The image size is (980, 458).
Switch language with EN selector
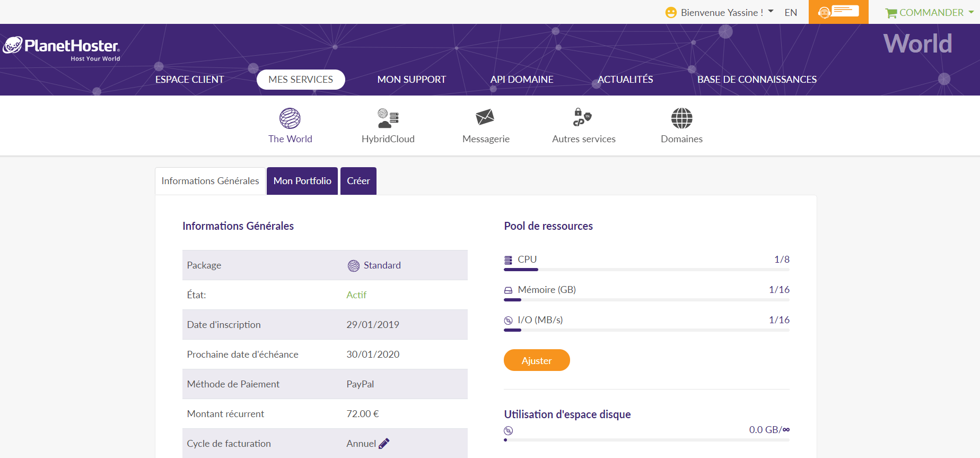pyautogui.click(x=790, y=12)
